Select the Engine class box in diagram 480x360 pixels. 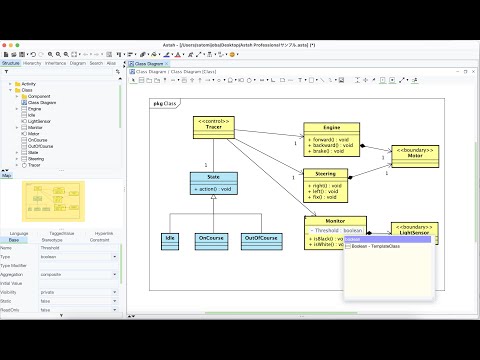[332, 139]
